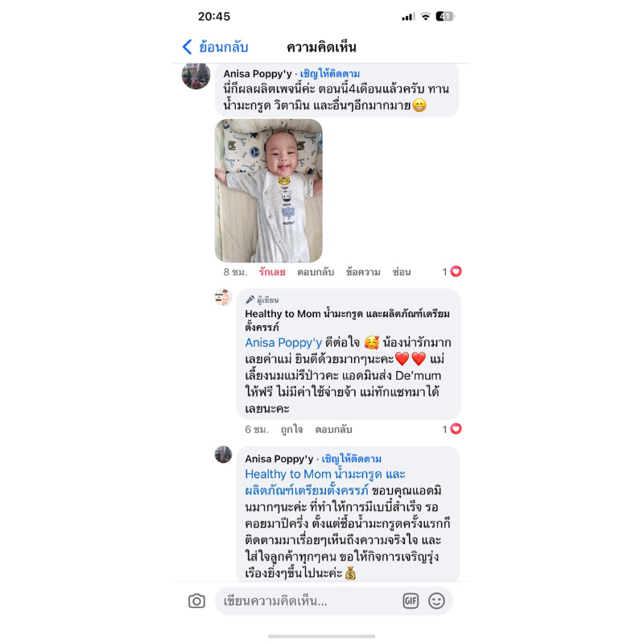Open the camera icon to attach a photo
The image size is (644, 644).
pos(196,601)
